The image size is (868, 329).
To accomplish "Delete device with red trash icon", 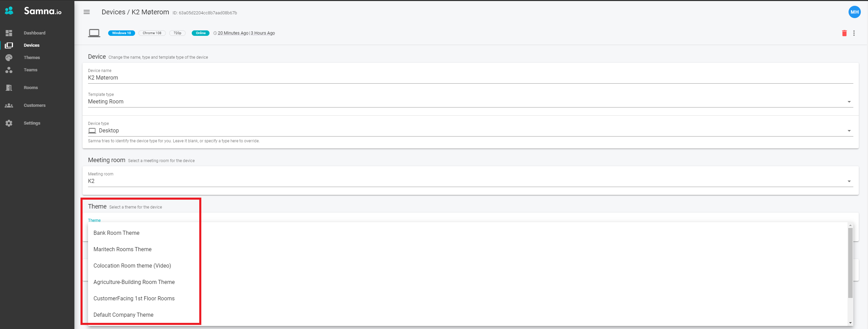I will [844, 33].
